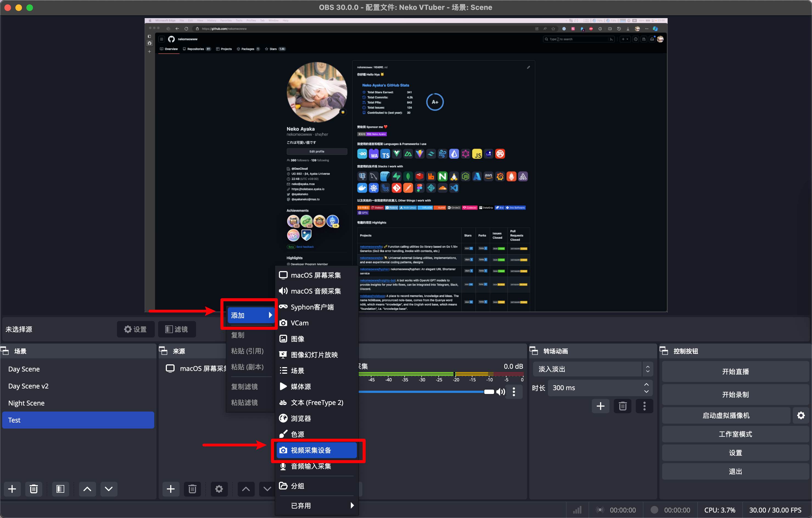Toggle 工作室模式 studio mode
This screenshot has height=518, width=812.
[735, 434]
